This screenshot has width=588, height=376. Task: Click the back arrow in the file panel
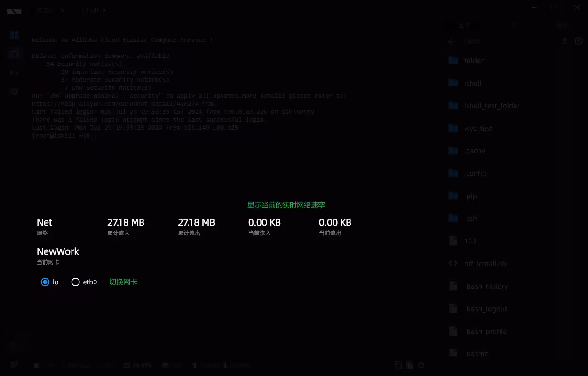[452, 41]
